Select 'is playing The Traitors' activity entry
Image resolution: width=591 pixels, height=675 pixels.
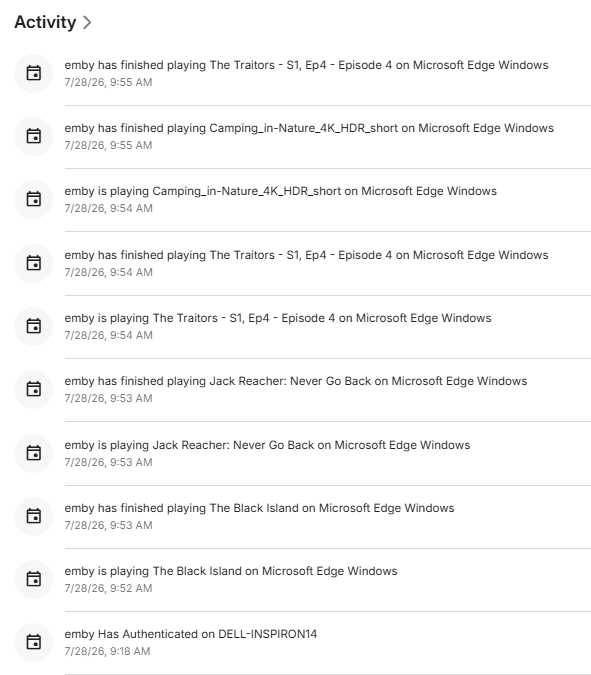tap(303, 326)
